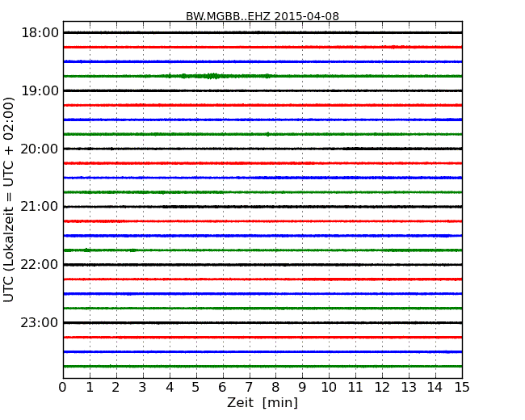The image size is (525, 420).
Task: Select the 20:00 time label
Action: click(x=40, y=149)
